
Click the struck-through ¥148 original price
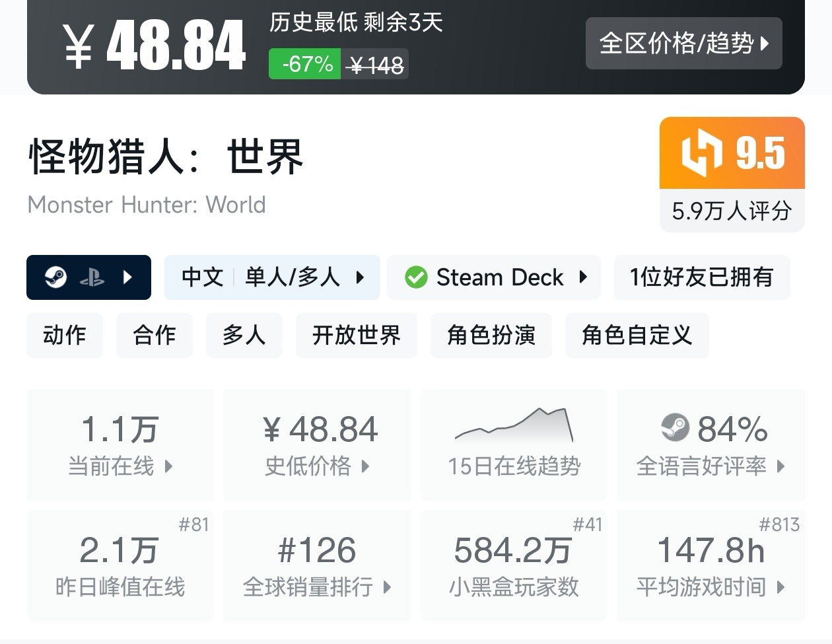[x=375, y=65]
